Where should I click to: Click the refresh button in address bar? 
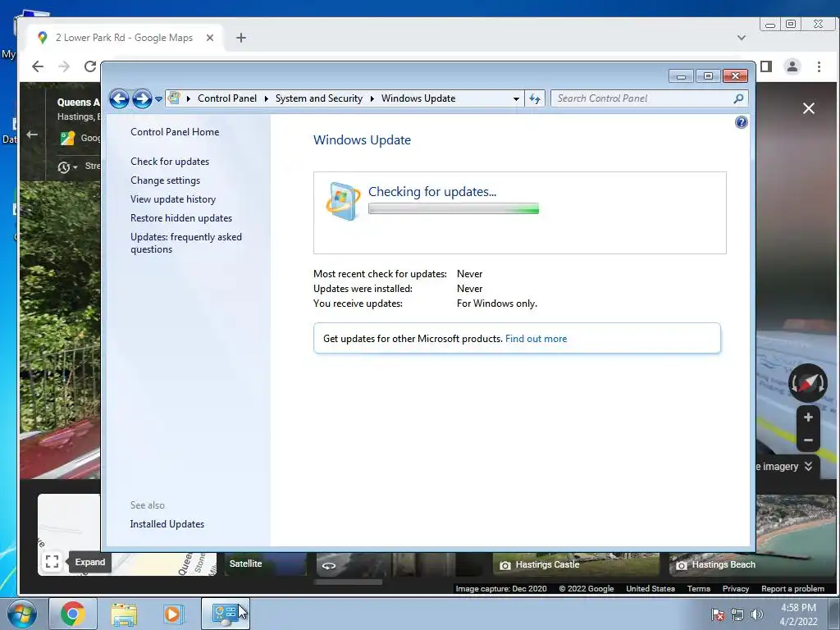(x=535, y=98)
